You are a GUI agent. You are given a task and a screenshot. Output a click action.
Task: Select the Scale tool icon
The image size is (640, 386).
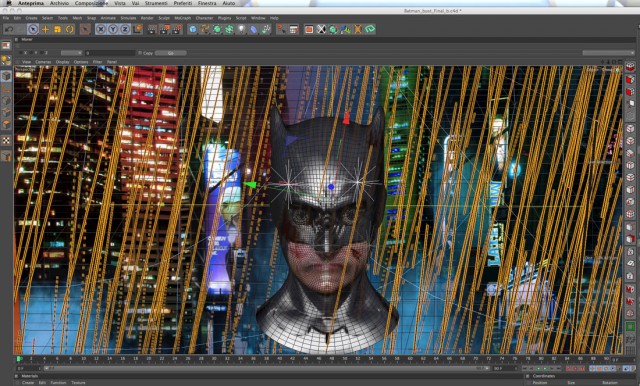(x=58, y=29)
